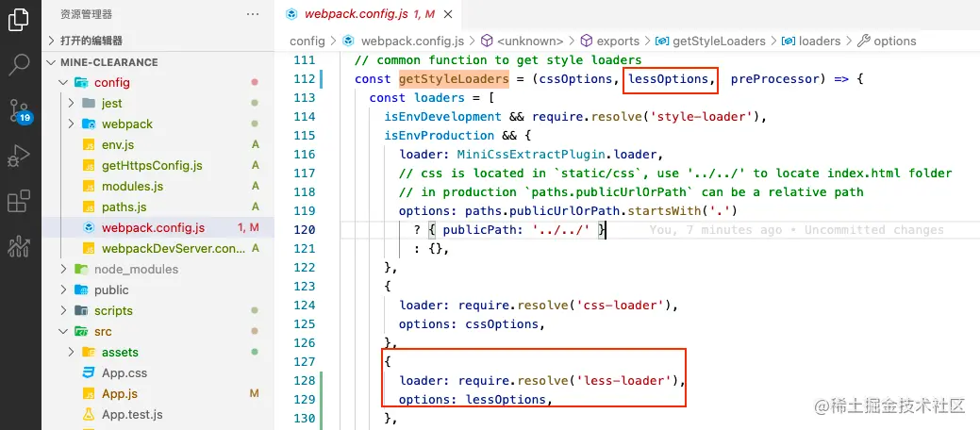Click line number 112 in gutter

305,79
